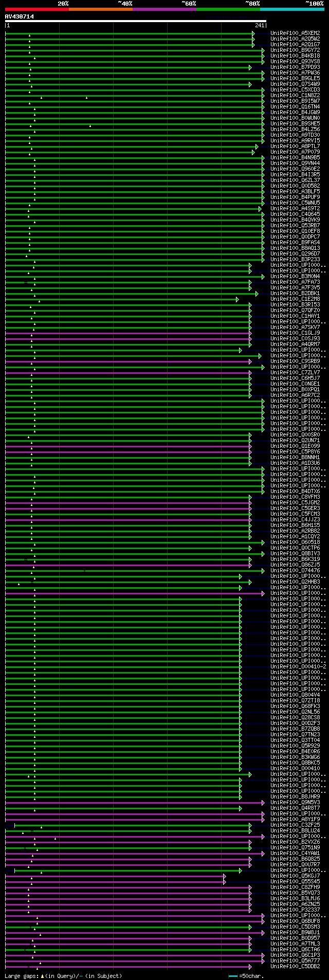The height and width of the screenshot is (980, 329).
Task: Select the UniRef100_C4YAW1 row label
Action: pyautogui.click(x=295, y=853)
